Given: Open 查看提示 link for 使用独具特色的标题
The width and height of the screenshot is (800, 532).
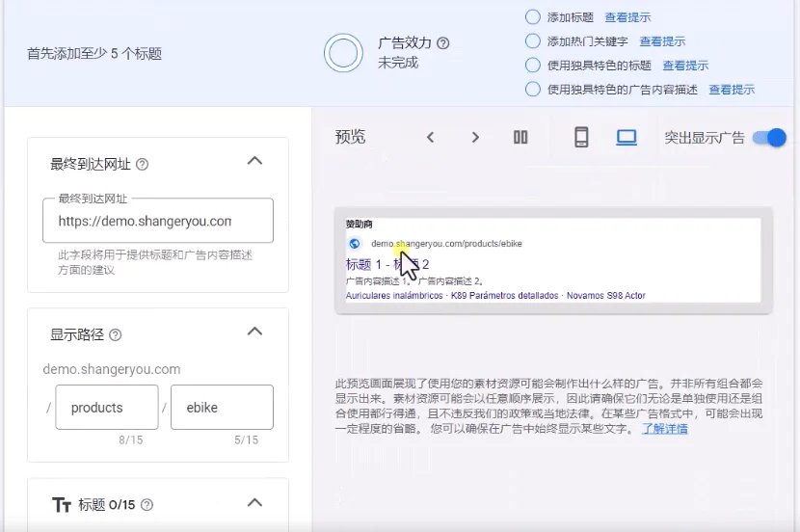Looking at the screenshot, I should click(685, 66).
